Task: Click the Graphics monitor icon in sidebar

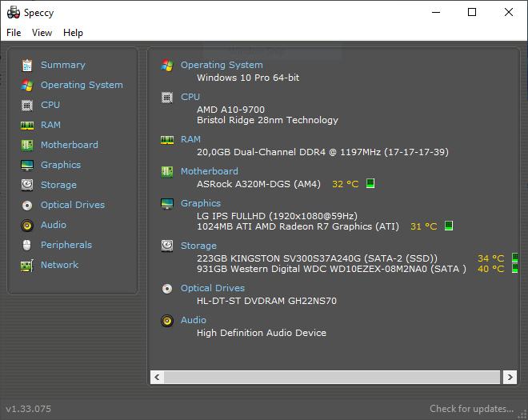Action: click(x=27, y=165)
